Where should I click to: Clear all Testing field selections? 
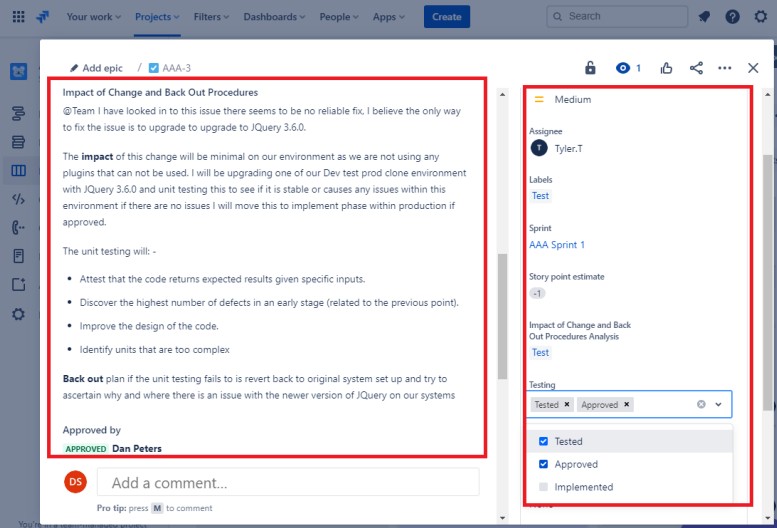[701, 404]
